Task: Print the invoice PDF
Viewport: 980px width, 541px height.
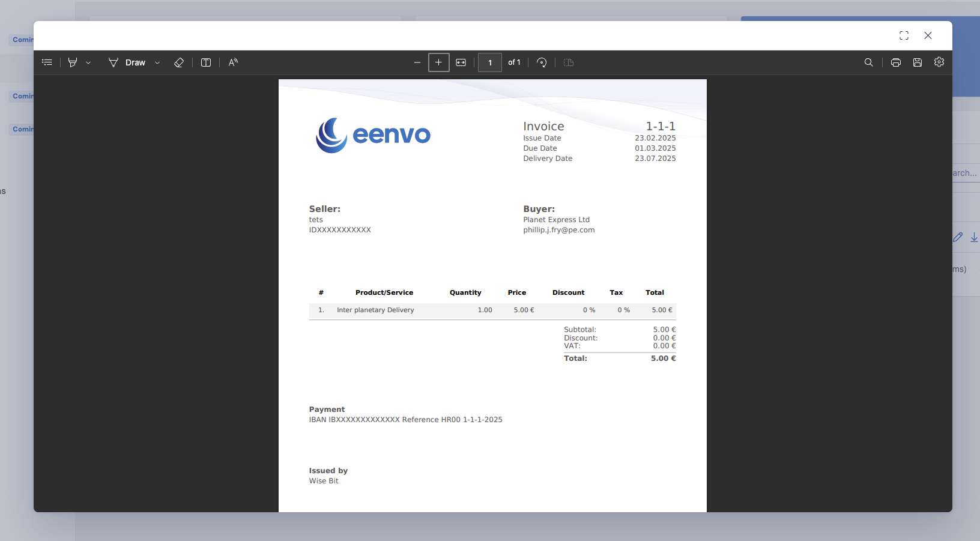Action: (896, 62)
